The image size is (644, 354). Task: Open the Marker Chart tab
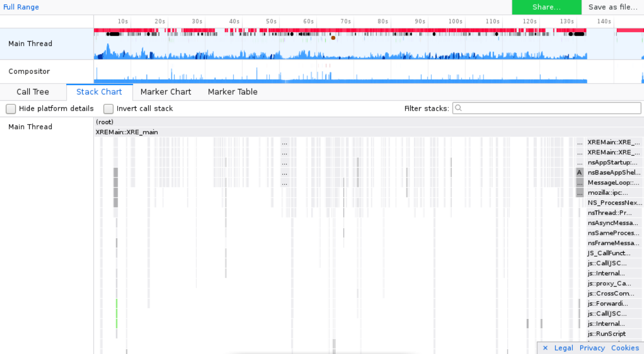click(x=166, y=92)
